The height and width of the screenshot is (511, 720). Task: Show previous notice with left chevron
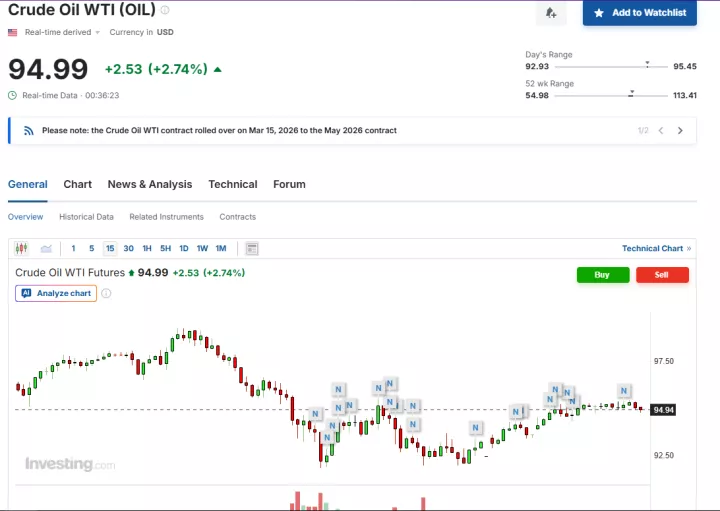(x=661, y=130)
